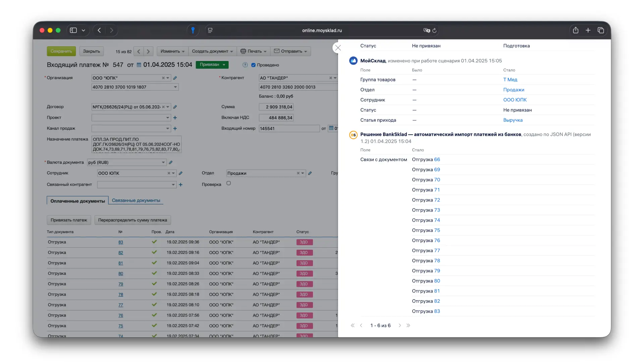This screenshot has width=644, height=362.
Task: Select the Оплаченные документы tab
Action: tap(77, 201)
